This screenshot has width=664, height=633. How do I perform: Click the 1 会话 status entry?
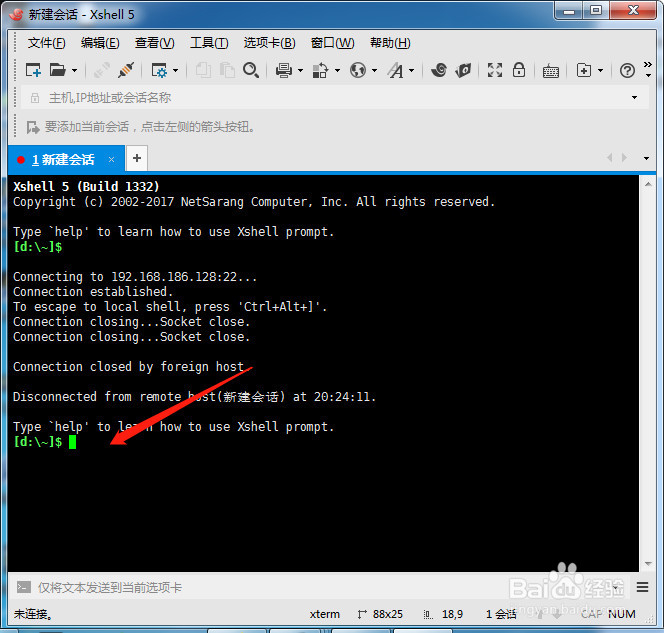point(501,614)
